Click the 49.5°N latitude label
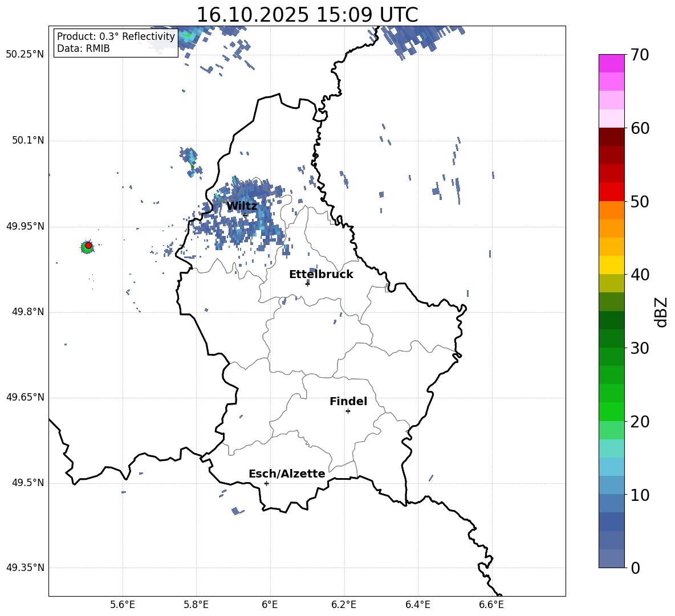675x616 pixels. point(28,483)
